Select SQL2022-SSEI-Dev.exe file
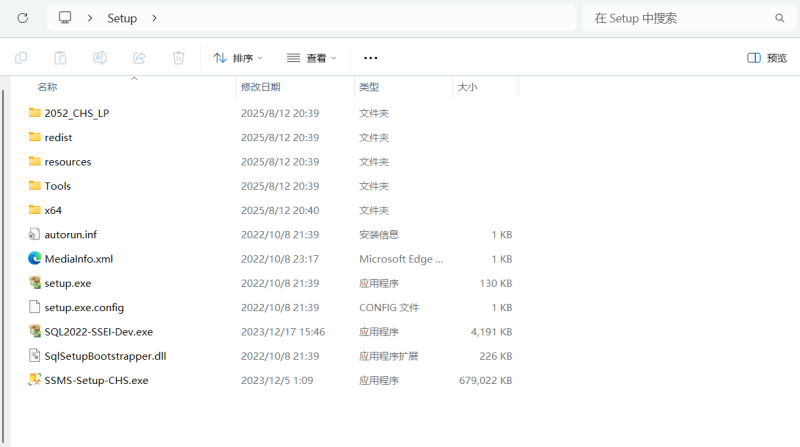This screenshot has height=447, width=800. [98, 331]
